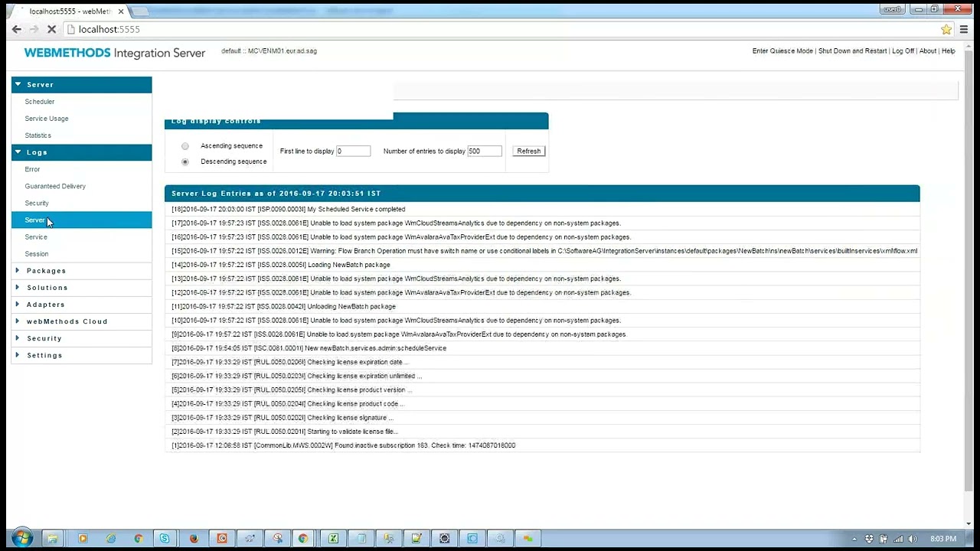Image resolution: width=980 pixels, height=551 pixels.
Task: Click log entry 7 Checking license expiration date
Action: coord(542,362)
